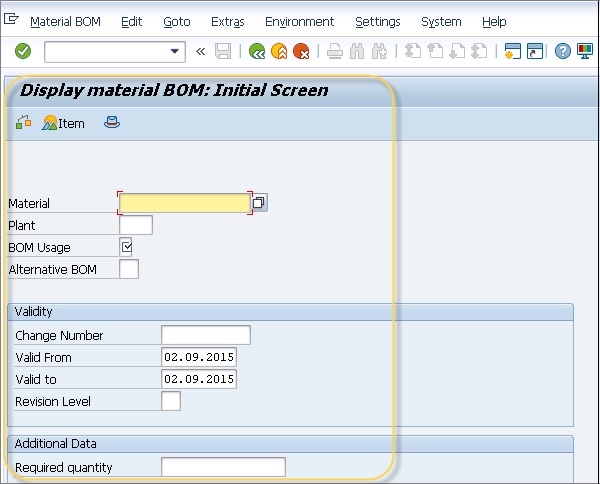This screenshot has height=484, width=600.
Task: Click the BOM structure icon in application toolbar
Action: 24,122
